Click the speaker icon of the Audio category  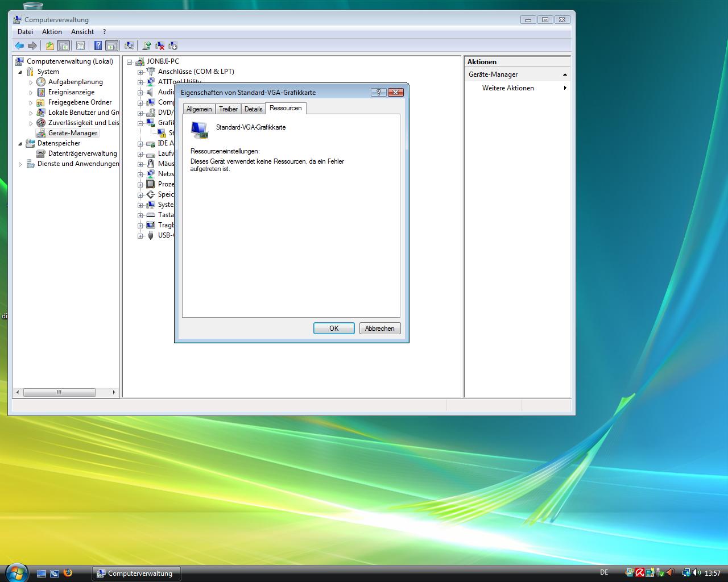tap(150, 92)
